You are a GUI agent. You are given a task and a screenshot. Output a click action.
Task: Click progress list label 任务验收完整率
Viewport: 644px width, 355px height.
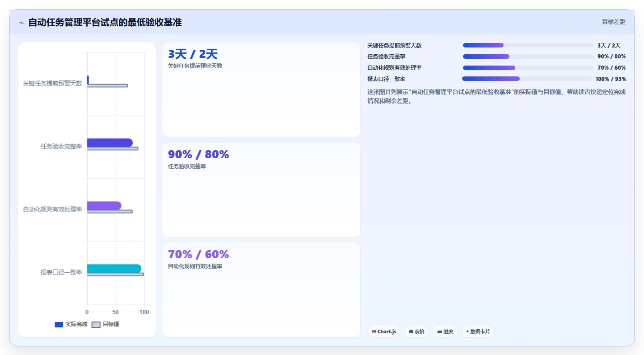[387, 57]
